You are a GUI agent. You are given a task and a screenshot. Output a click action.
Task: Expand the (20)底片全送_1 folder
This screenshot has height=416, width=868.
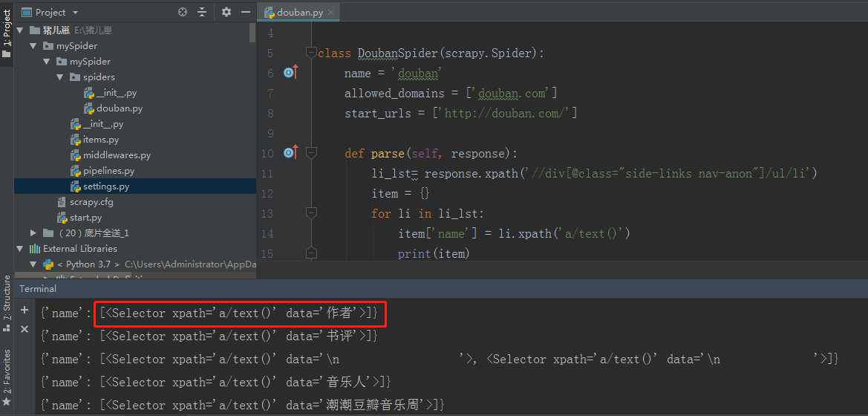pyautogui.click(x=33, y=233)
